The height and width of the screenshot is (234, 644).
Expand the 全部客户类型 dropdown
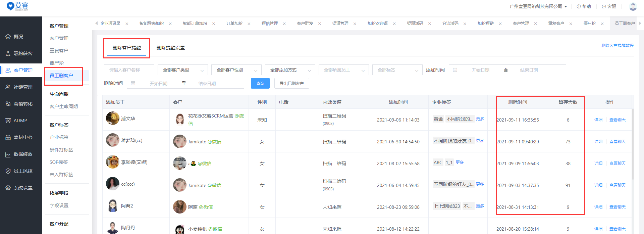pos(183,70)
